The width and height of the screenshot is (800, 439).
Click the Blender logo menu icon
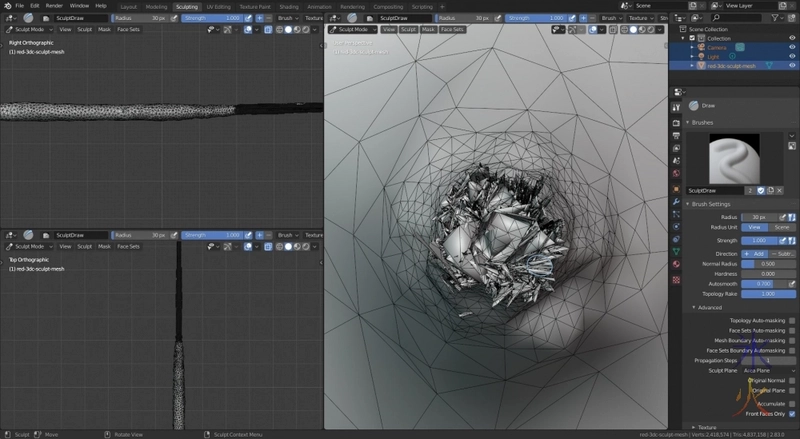coord(7,6)
